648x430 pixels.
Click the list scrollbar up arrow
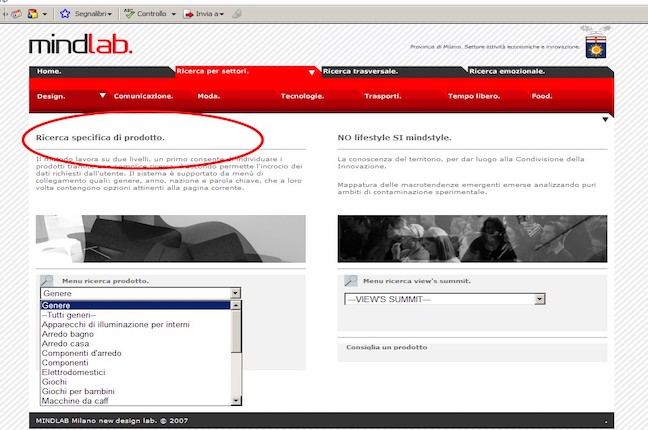236,306
